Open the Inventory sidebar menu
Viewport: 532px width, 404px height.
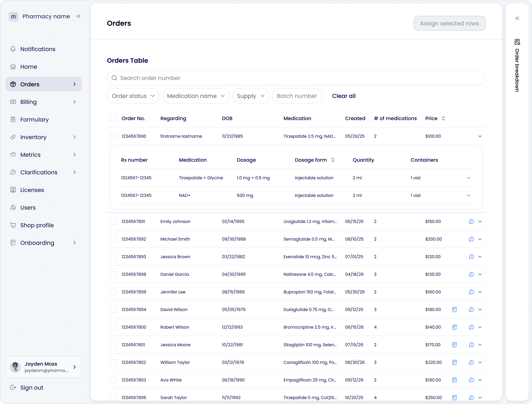44,137
